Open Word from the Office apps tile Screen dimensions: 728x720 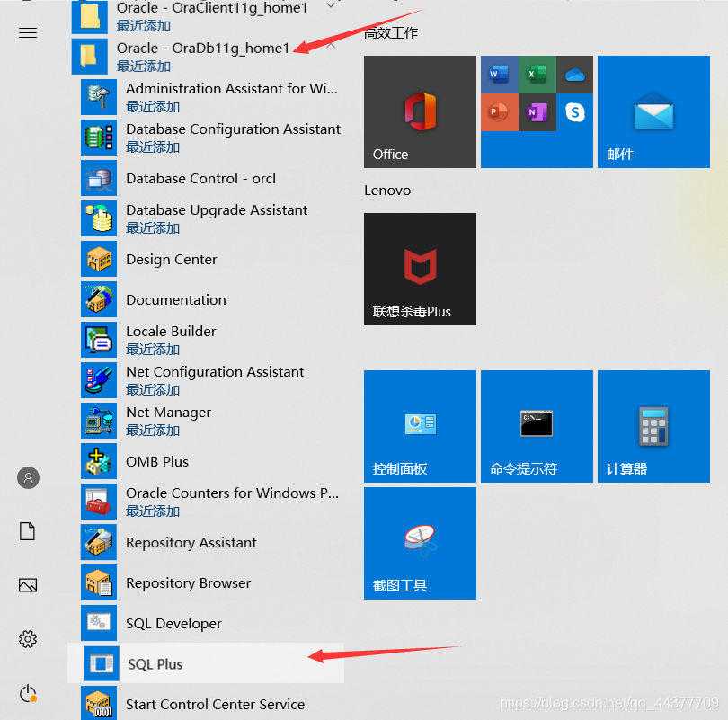tap(499, 75)
